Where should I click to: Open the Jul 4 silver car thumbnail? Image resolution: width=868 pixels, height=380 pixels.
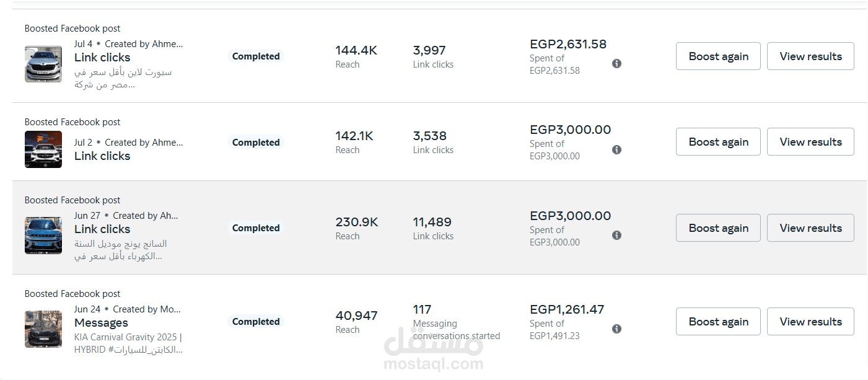click(x=43, y=64)
